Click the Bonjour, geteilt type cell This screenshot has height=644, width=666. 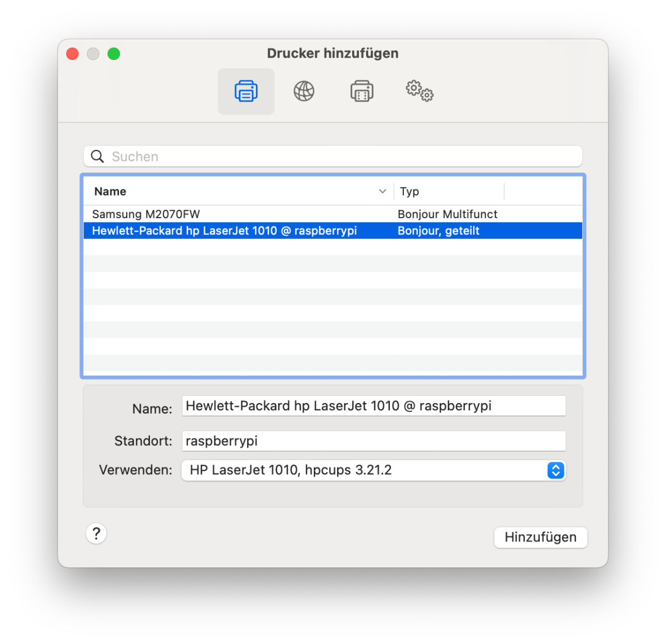click(438, 230)
